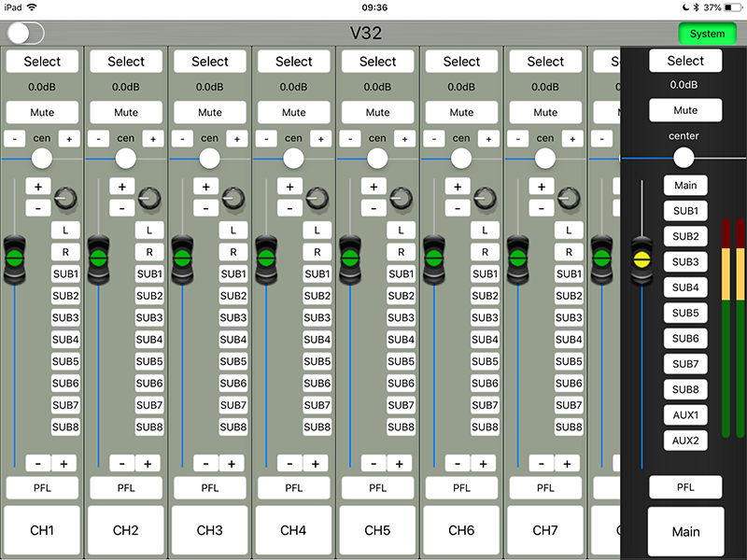
Task: Click the pan plus button on CH1
Action: pos(69,138)
